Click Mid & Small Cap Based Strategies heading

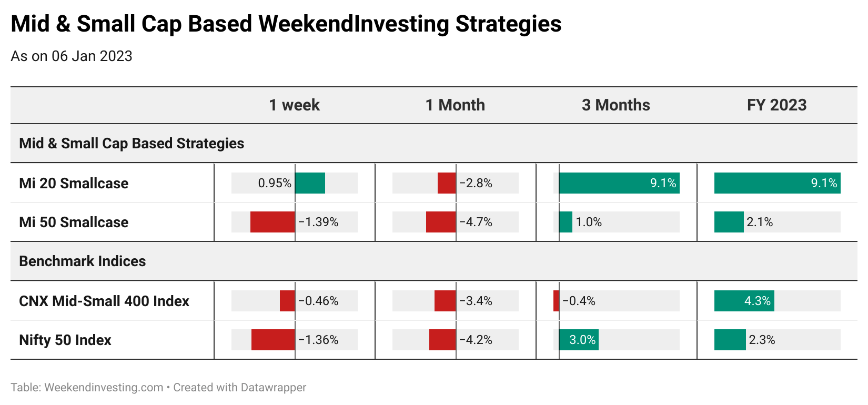[x=132, y=143]
